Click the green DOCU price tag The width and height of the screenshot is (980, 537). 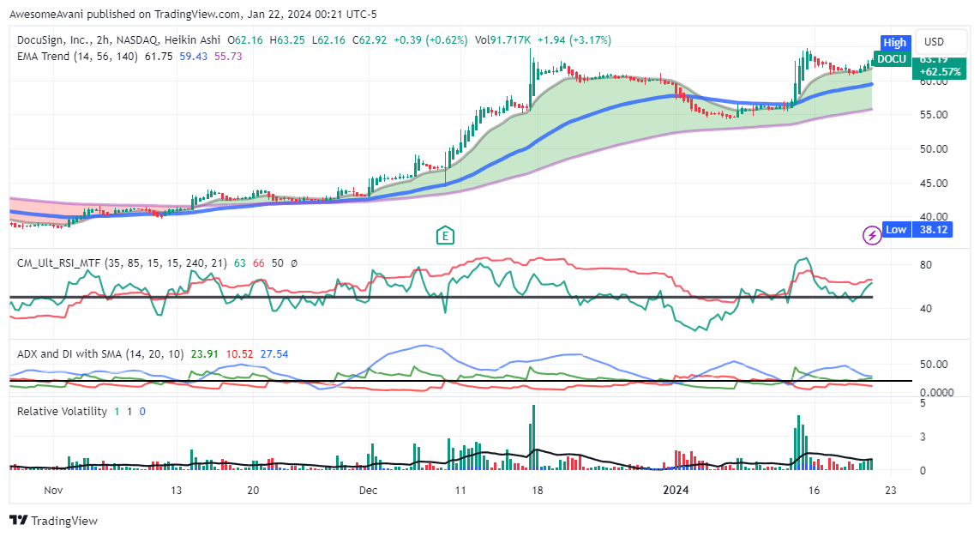[891, 59]
